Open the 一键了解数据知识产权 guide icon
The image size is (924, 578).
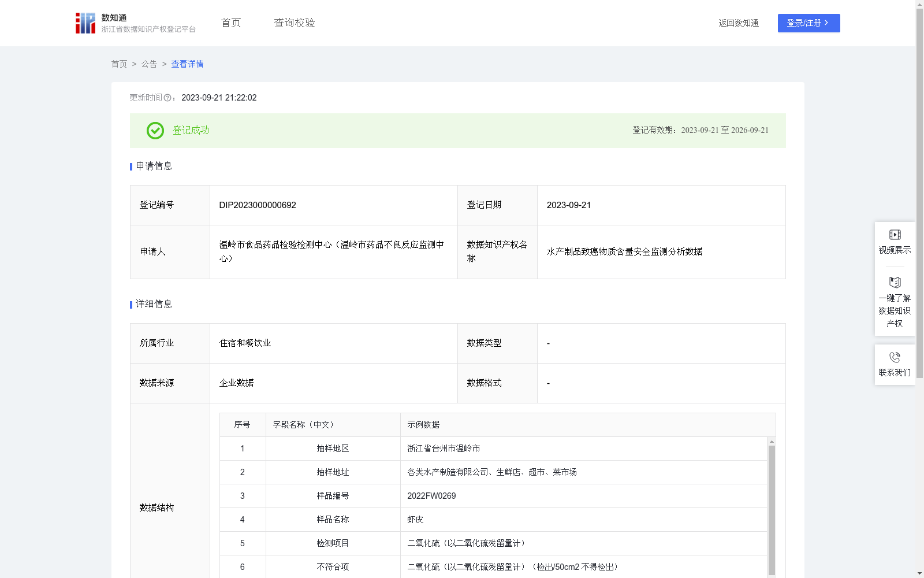(895, 282)
